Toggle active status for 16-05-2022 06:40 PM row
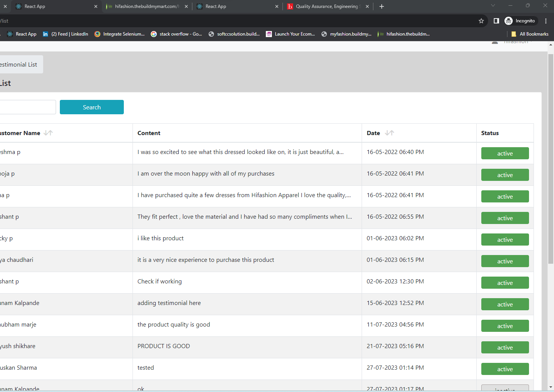Screen dimensions: 554x392 pos(505,153)
